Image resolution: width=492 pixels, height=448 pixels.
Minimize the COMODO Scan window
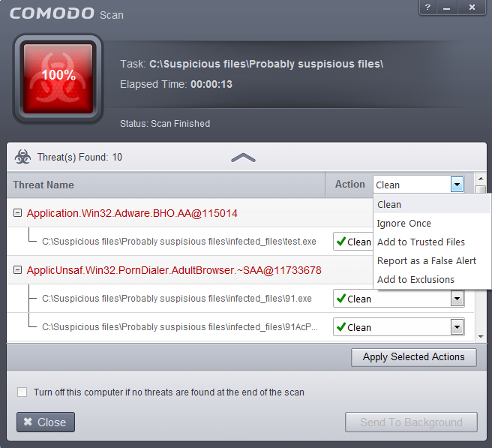click(446, 7)
